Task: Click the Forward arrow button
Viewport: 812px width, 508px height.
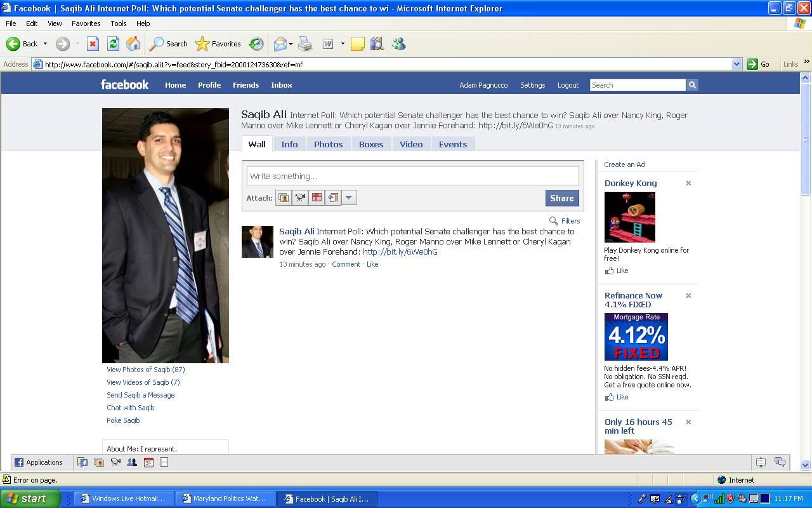Action: coord(62,44)
